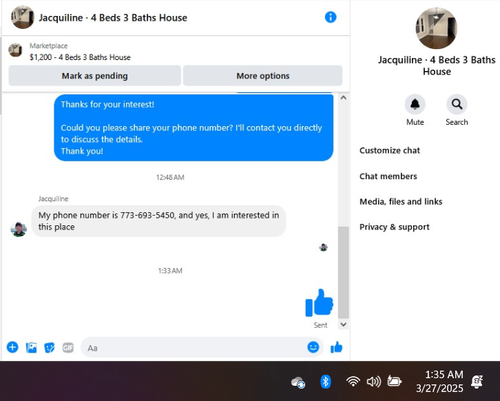Click the sender name 'Jacquiline' above the message
Image resolution: width=500 pixels, height=401 pixels.
pyautogui.click(x=53, y=199)
